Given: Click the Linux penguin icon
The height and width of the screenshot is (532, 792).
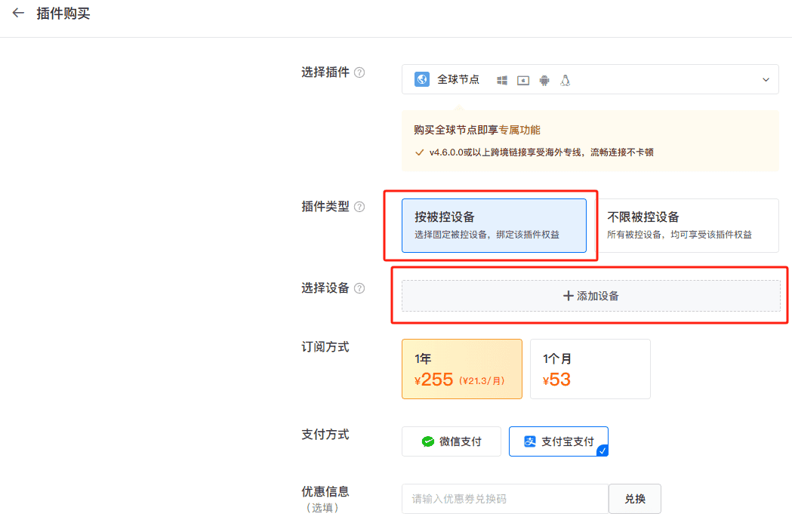Looking at the screenshot, I should click(565, 79).
